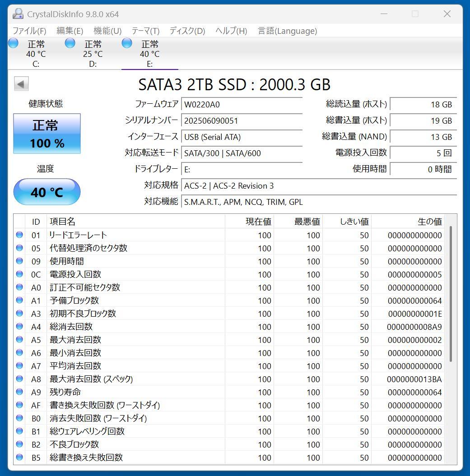Click status orb of ID B1 総ウェアレベリング回数

[19, 431]
